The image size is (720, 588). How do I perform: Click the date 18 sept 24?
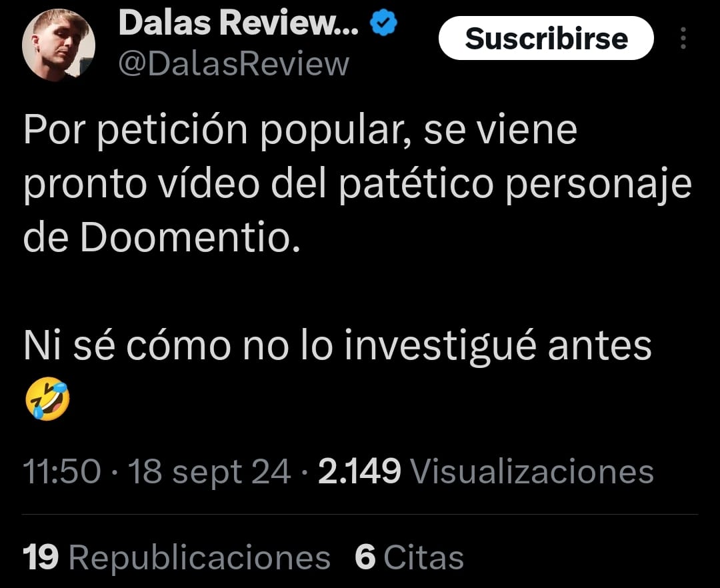209,472
